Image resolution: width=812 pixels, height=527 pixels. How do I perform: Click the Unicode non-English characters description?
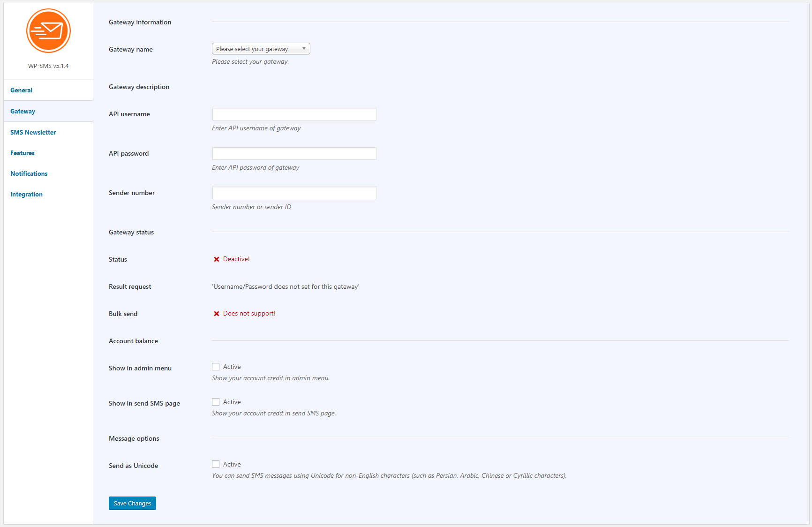click(389, 475)
